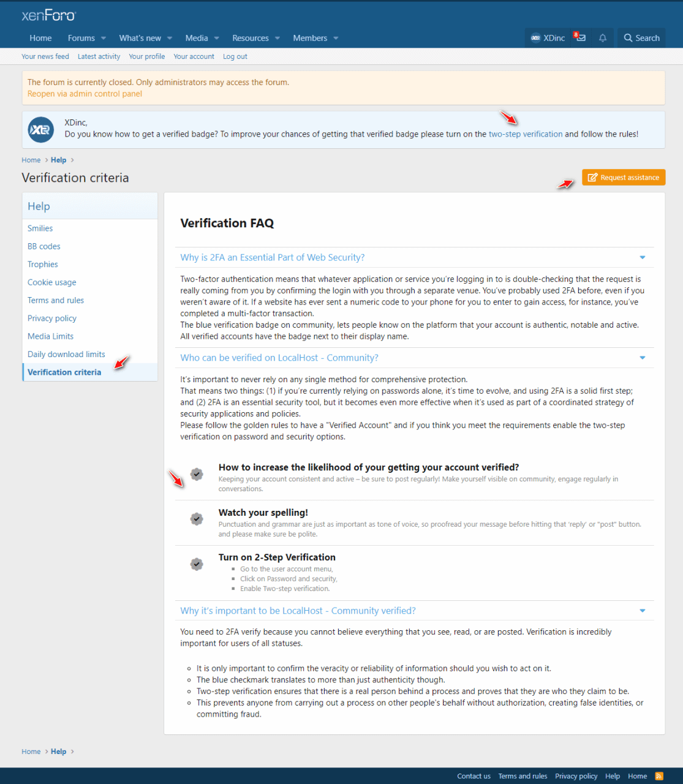The height and width of the screenshot is (784, 683).
Task: Click the Search magnifier button
Action: 641,38
